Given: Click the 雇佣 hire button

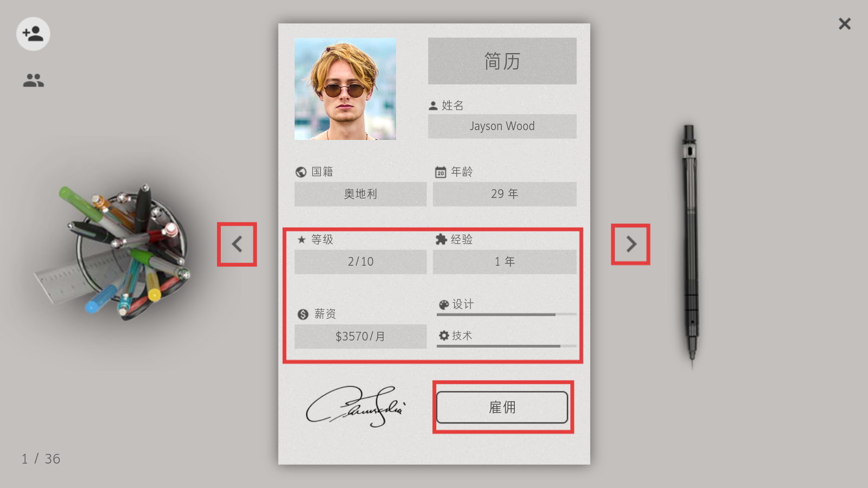Looking at the screenshot, I should 502,407.
